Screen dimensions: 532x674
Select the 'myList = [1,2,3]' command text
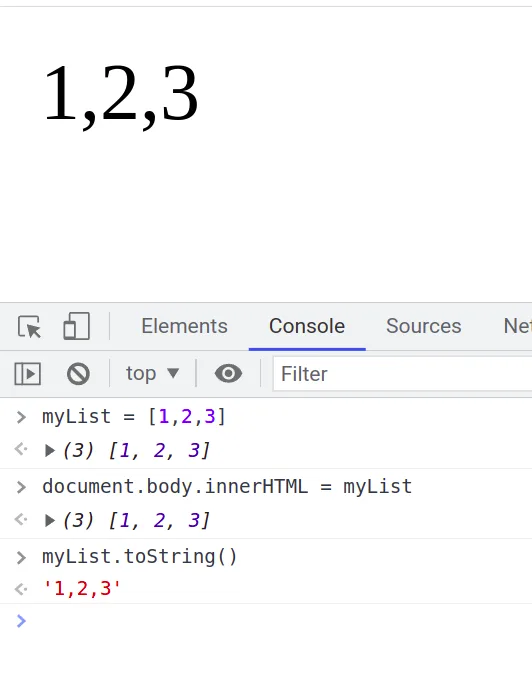point(134,417)
